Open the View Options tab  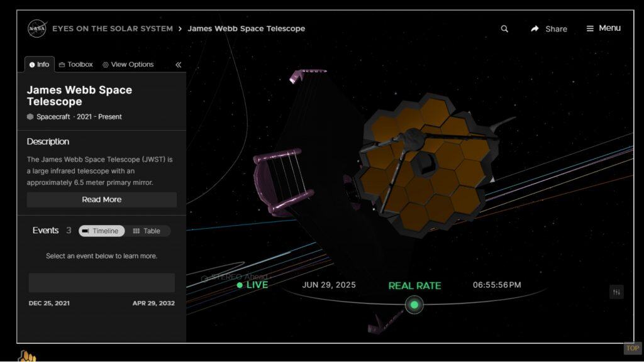coord(128,65)
